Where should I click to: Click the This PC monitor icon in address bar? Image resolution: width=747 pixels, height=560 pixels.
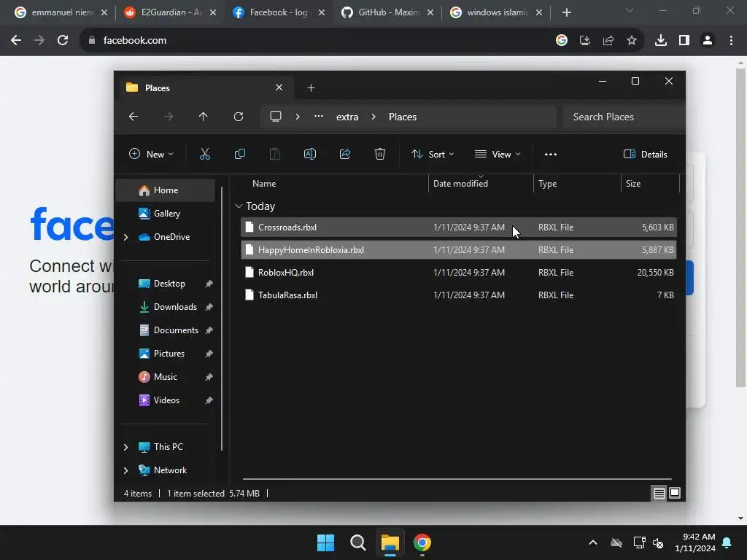(x=276, y=117)
